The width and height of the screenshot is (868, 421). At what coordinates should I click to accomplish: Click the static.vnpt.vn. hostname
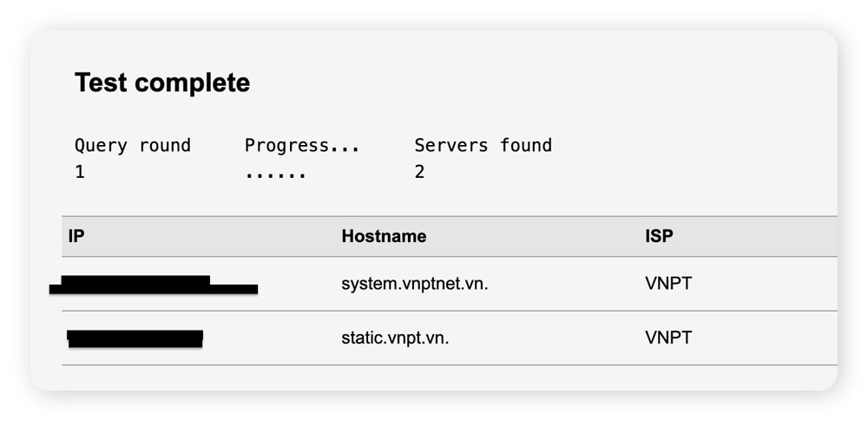pos(395,338)
